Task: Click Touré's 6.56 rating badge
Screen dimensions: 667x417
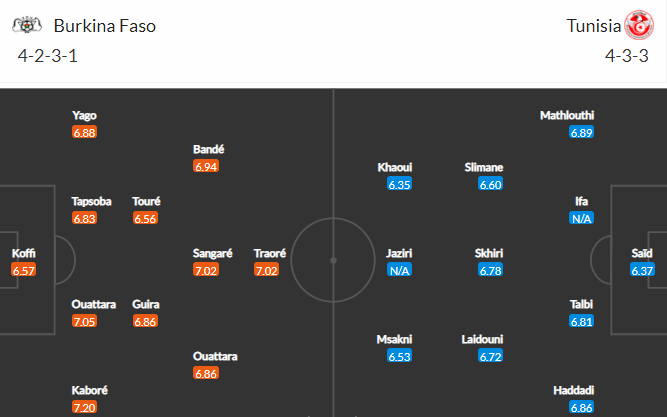Action: pyautogui.click(x=145, y=218)
